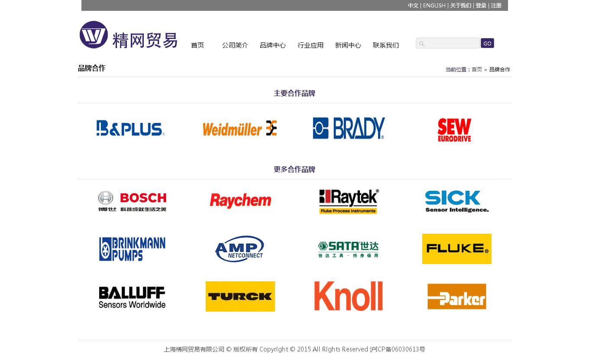Click the orange Knoll logo
The height and width of the screenshot is (364, 589).
[x=349, y=296]
